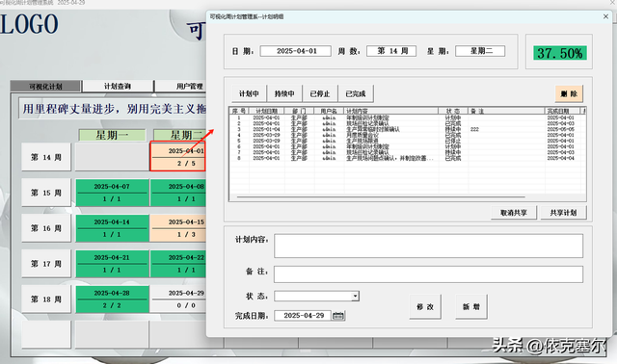The width and height of the screenshot is (617, 364).
Task: Click the 2025-05-05 completion date cell
Action: (x=560, y=129)
